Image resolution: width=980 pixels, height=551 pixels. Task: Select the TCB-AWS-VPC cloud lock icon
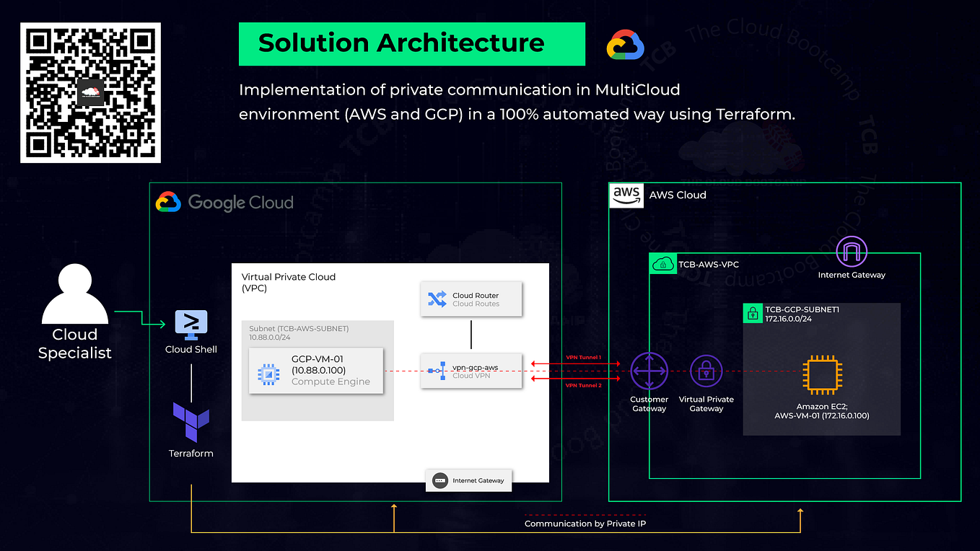tap(662, 264)
